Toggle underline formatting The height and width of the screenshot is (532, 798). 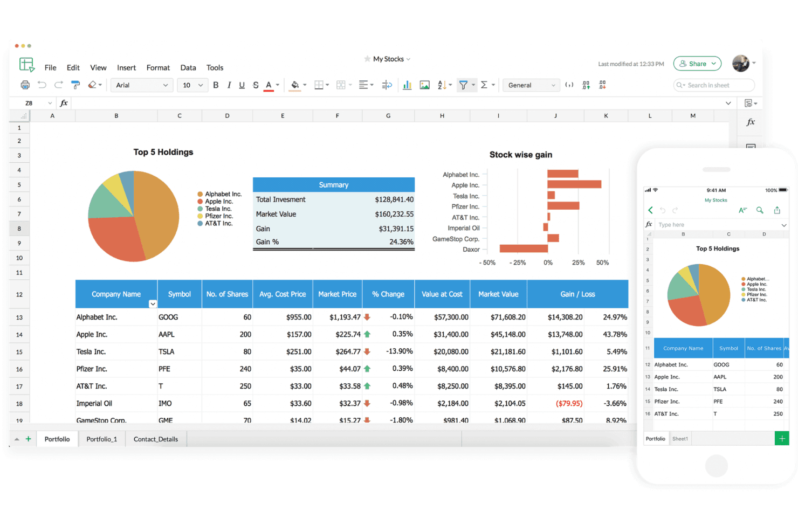click(x=242, y=85)
